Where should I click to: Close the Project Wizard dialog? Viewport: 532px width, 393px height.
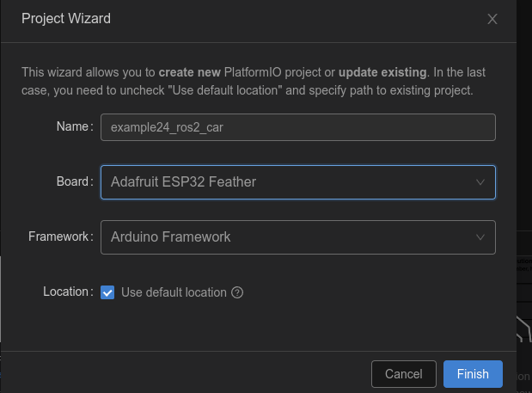[492, 19]
